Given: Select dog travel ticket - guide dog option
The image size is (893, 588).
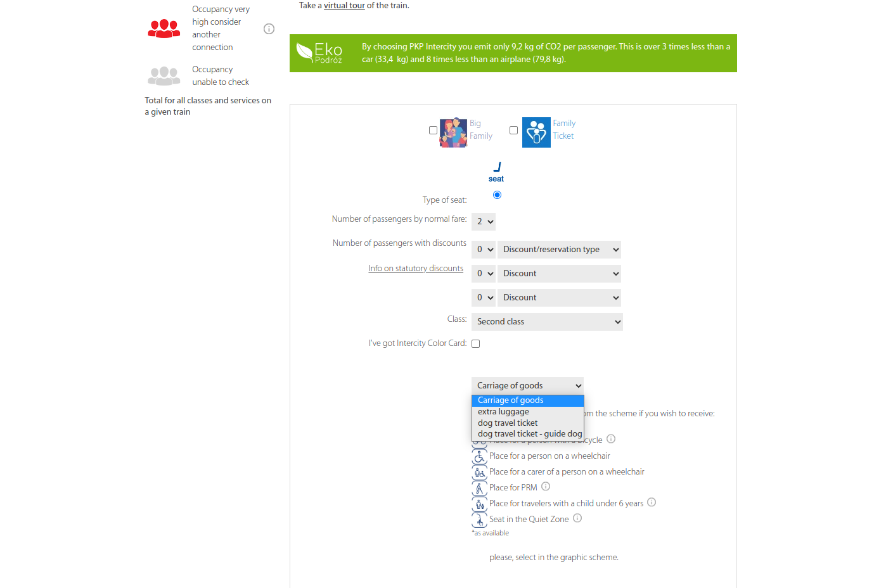Looking at the screenshot, I should 529,434.
